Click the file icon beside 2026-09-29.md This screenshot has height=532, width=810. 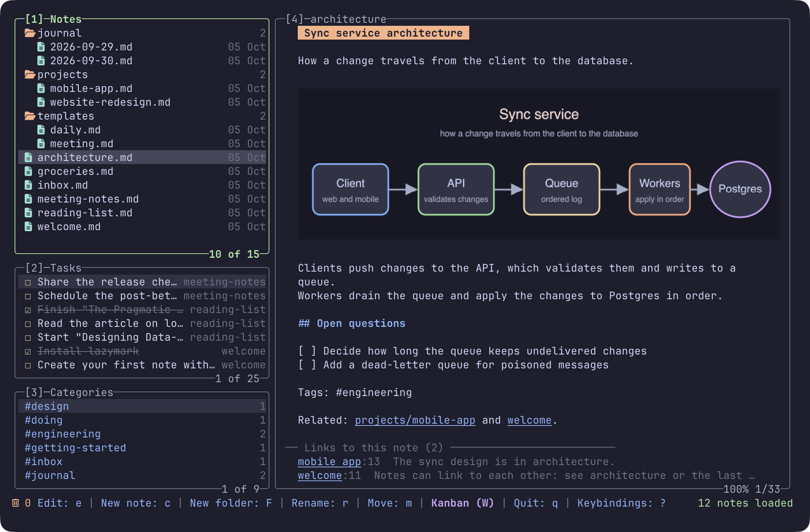tap(41, 47)
